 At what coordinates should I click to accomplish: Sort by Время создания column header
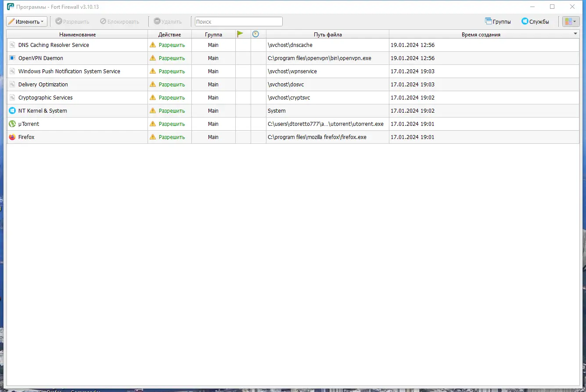tap(481, 34)
